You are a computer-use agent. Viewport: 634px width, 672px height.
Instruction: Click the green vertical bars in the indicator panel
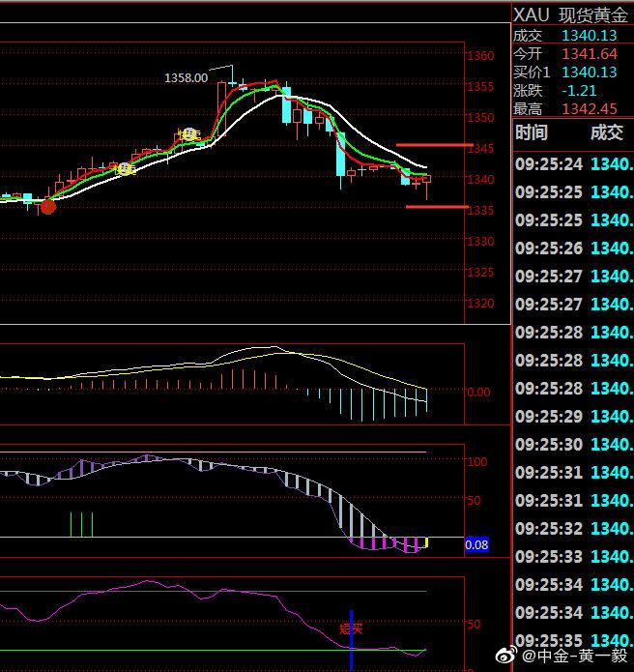(81, 524)
